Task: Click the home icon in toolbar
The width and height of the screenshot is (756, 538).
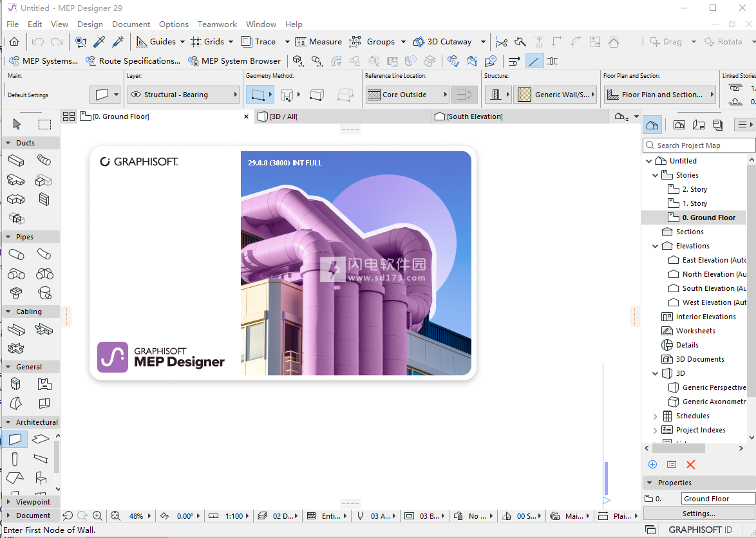Action: coord(14,42)
